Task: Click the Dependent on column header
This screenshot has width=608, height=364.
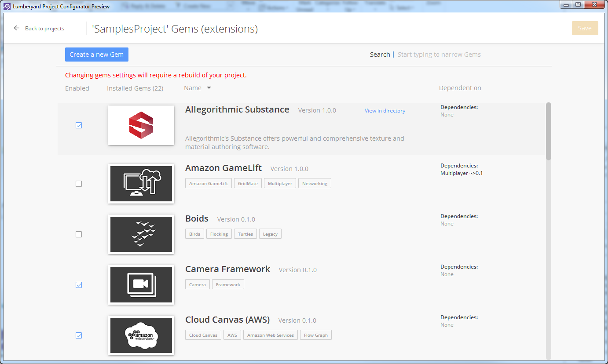Action: (460, 88)
